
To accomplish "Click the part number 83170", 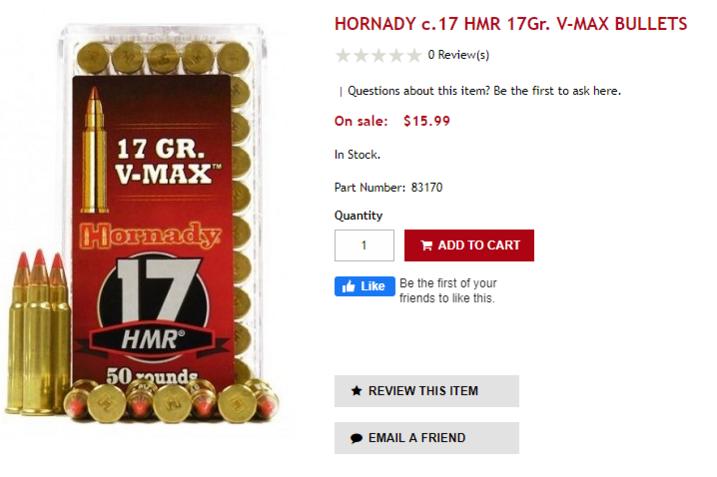I will (427, 188).
